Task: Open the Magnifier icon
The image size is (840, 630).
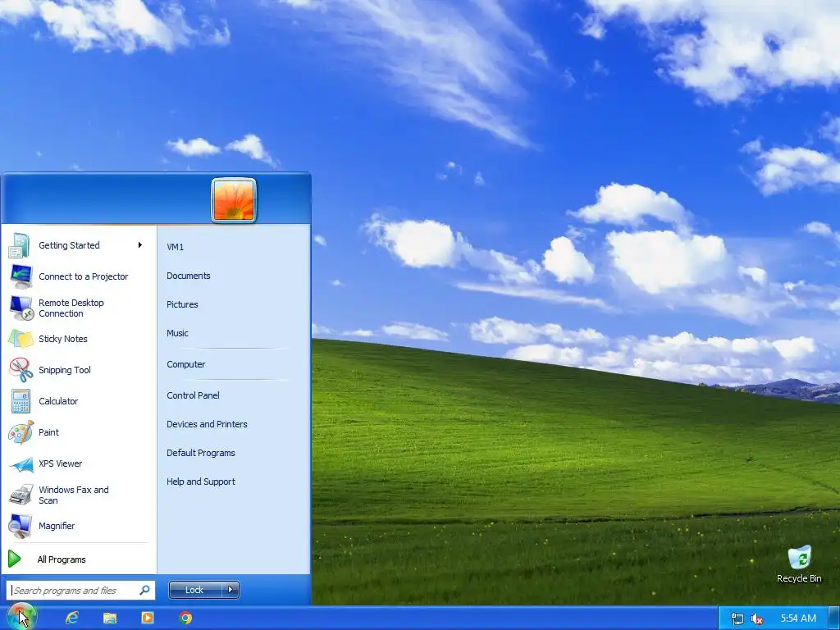Action: pyautogui.click(x=21, y=526)
